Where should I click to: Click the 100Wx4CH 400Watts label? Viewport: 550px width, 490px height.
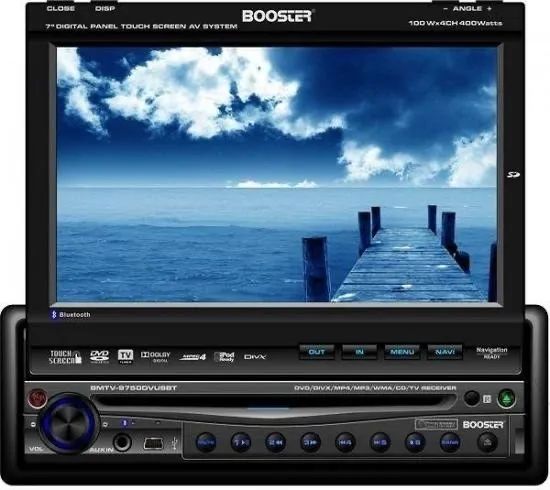(x=455, y=23)
